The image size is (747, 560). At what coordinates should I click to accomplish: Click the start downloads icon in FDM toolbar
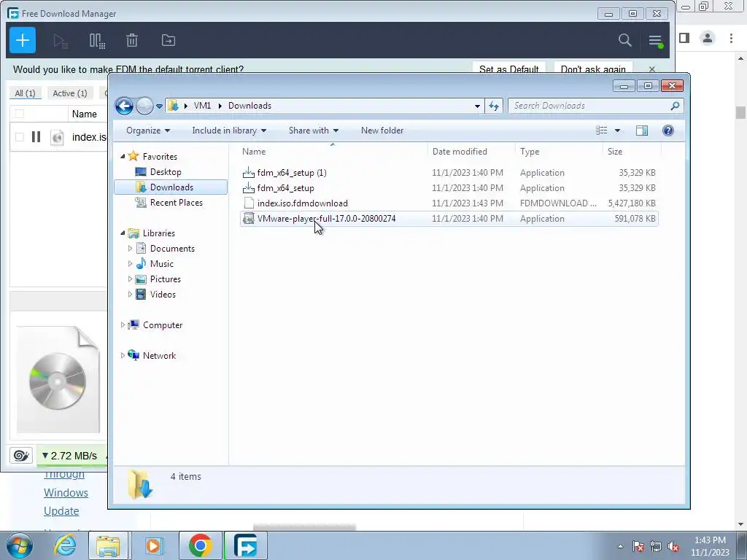60,41
